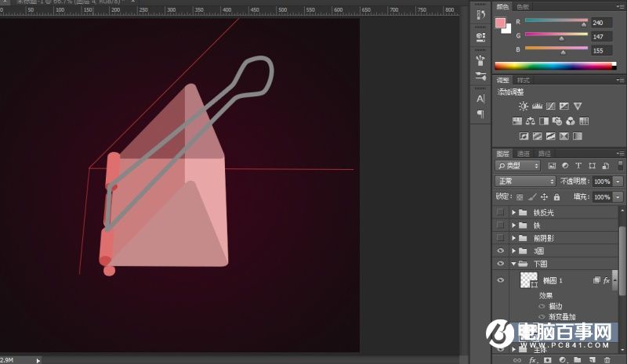This screenshot has width=627, height=364.
Task: Delete layer with trash icon
Action: tap(607, 360)
